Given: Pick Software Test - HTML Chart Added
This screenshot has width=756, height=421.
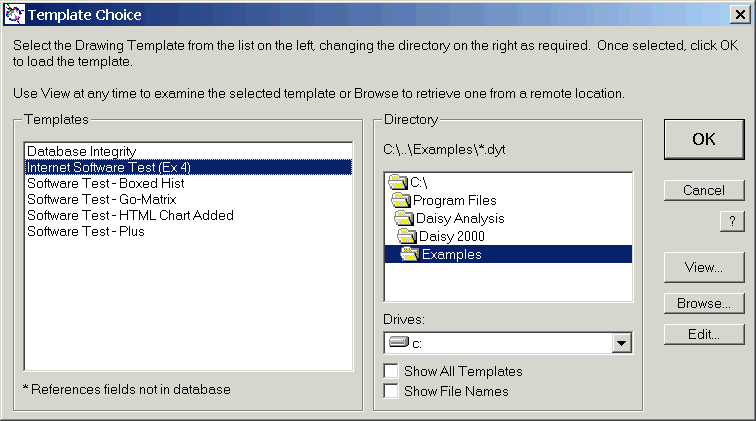Looking at the screenshot, I should (130, 215).
